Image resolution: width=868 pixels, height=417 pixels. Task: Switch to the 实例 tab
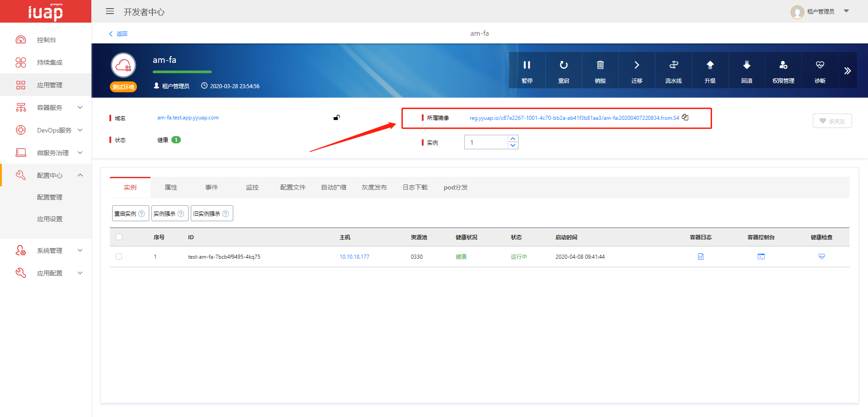click(130, 187)
